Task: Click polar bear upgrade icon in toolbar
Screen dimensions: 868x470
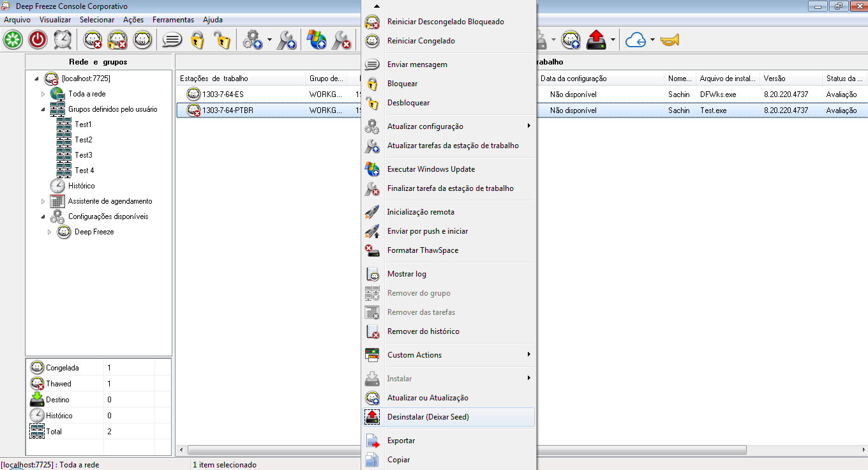Action: 571,40
